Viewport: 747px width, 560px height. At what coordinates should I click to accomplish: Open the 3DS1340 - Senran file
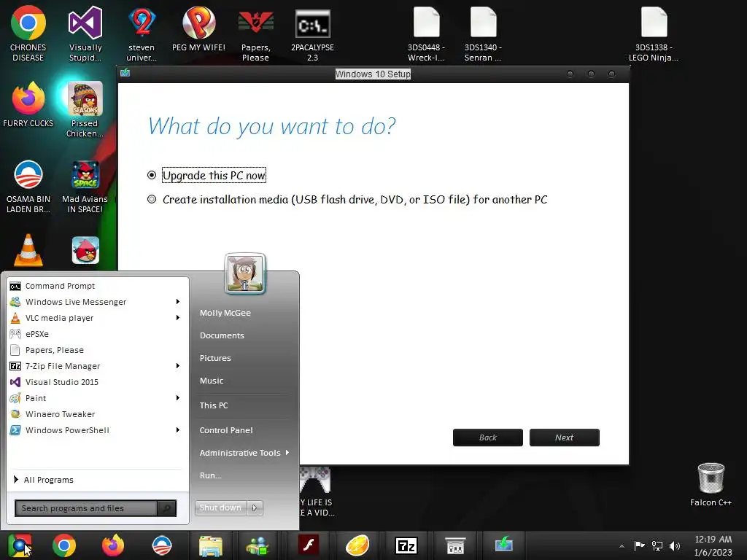pos(483,34)
